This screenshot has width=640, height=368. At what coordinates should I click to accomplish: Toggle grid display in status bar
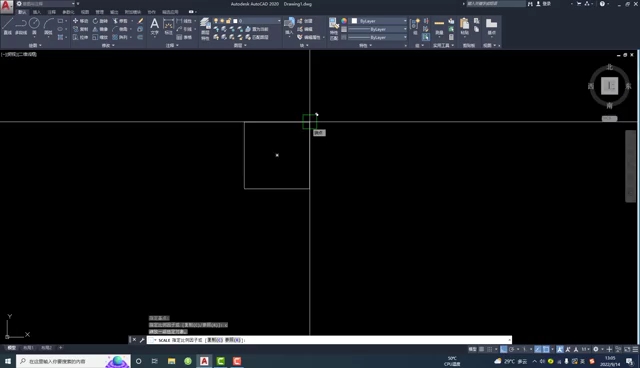[482, 349]
